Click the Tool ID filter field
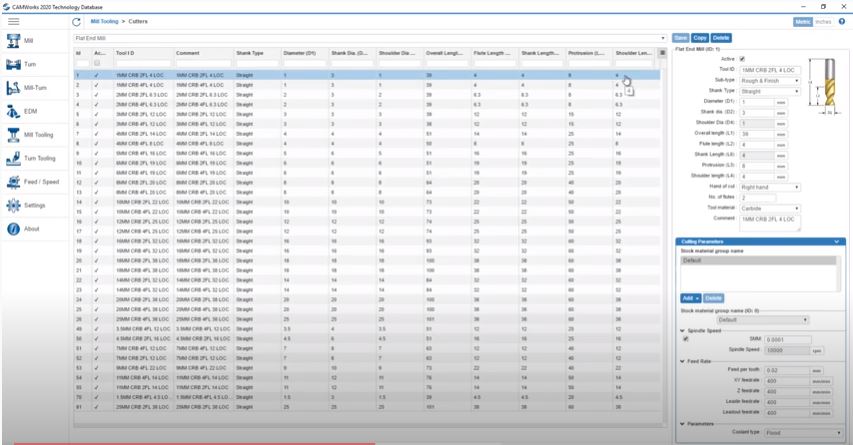The width and height of the screenshot is (853, 445). (x=143, y=63)
